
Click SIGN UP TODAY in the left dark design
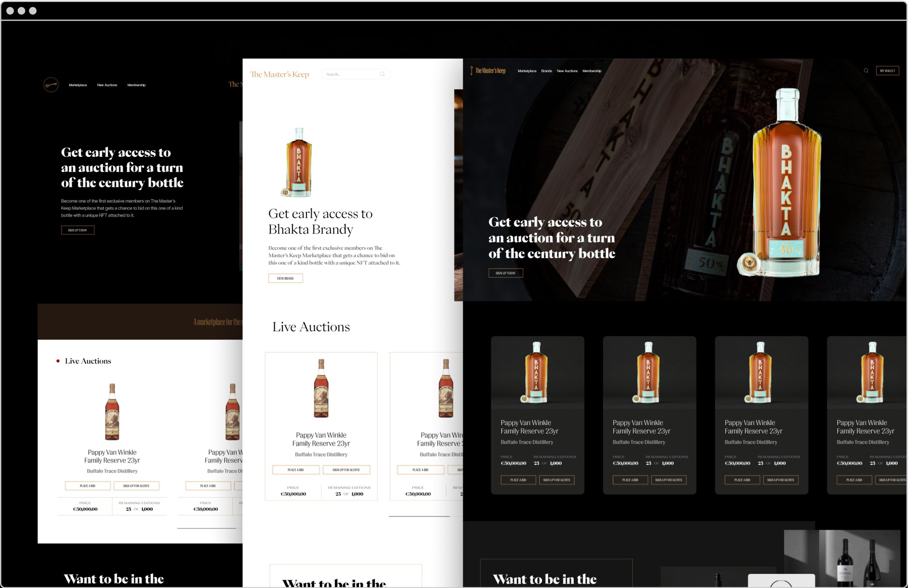(78, 230)
